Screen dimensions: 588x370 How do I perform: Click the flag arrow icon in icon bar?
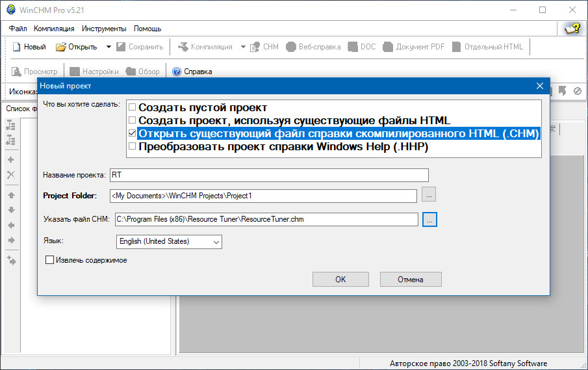click(x=562, y=91)
